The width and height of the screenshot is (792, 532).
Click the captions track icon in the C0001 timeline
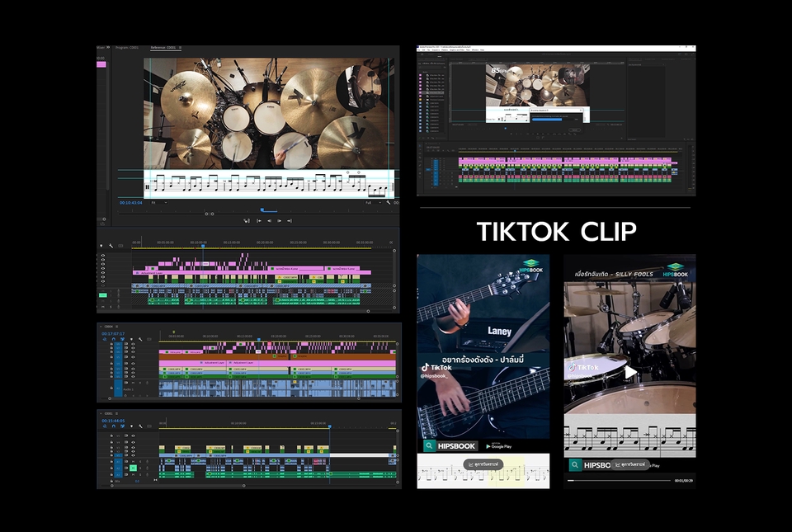pyautogui.click(x=149, y=426)
